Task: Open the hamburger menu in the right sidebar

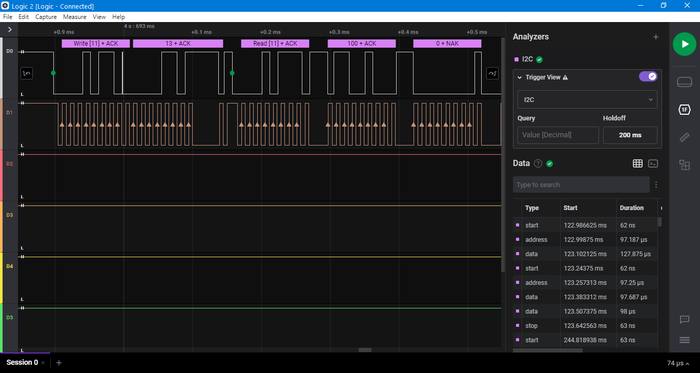Action: (x=684, y=340)
